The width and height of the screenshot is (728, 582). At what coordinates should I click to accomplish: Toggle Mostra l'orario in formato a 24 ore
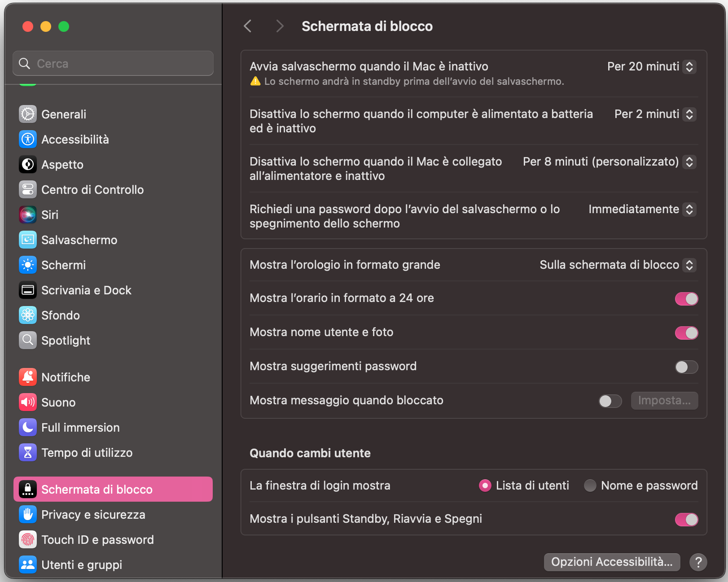(686, 298)
